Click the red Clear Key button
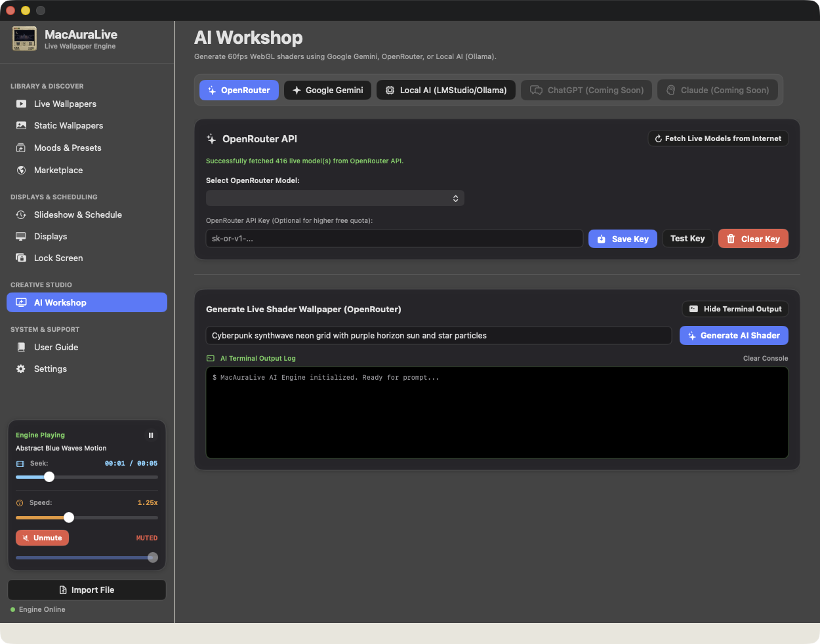This screenshot has height=644, width=820. point(753,239)
